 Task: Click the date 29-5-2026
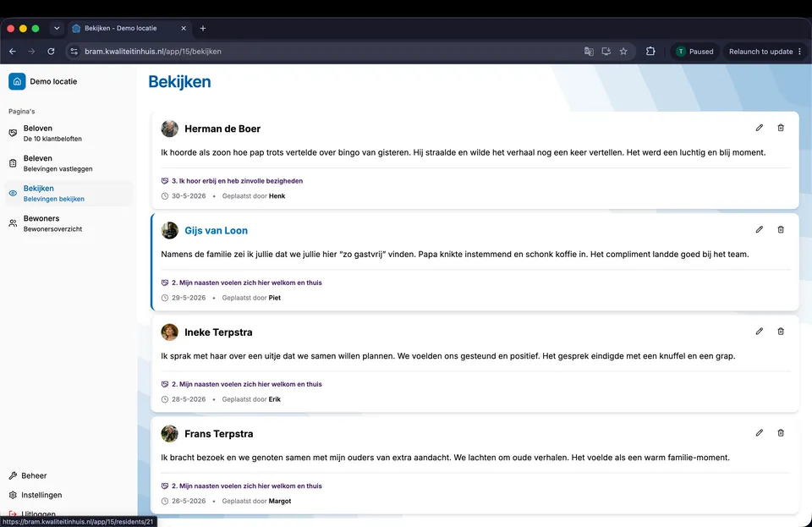189,298
